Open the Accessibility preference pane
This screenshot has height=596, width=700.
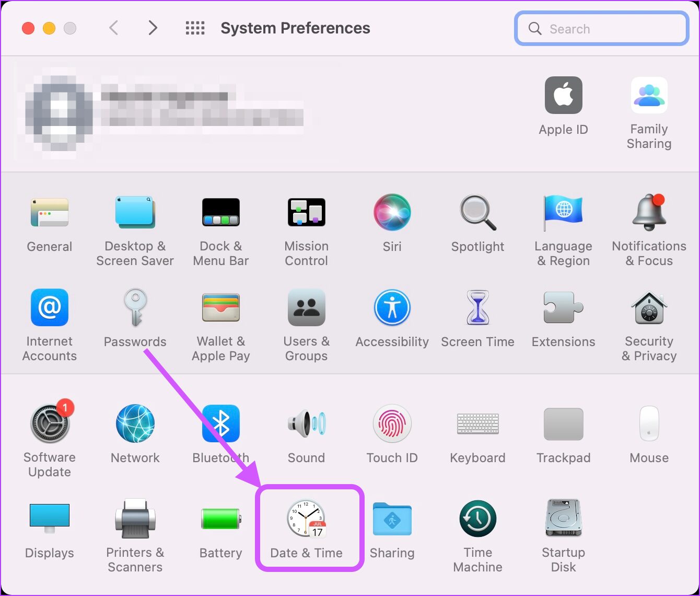click(392, 308)
